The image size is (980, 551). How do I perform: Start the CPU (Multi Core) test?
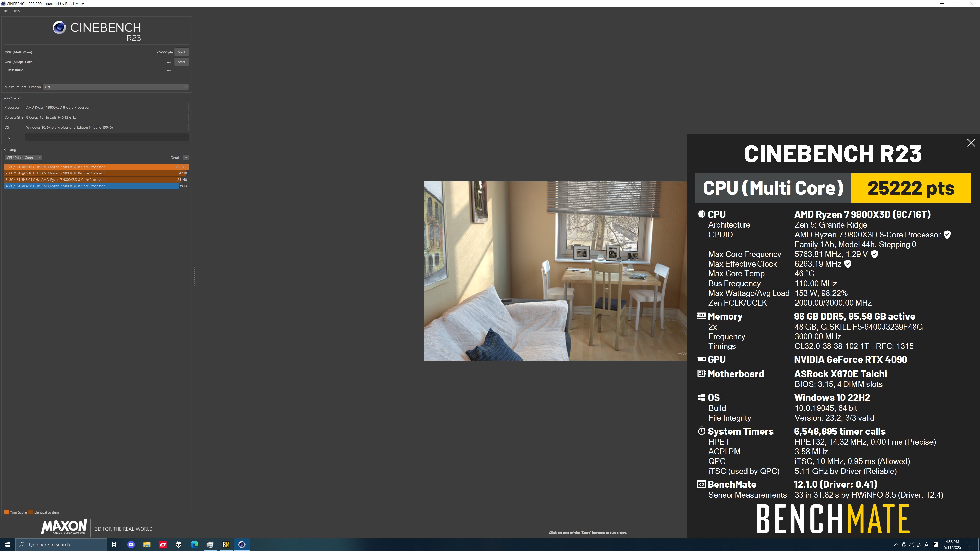pyautogui.click(x=181, y=52)
